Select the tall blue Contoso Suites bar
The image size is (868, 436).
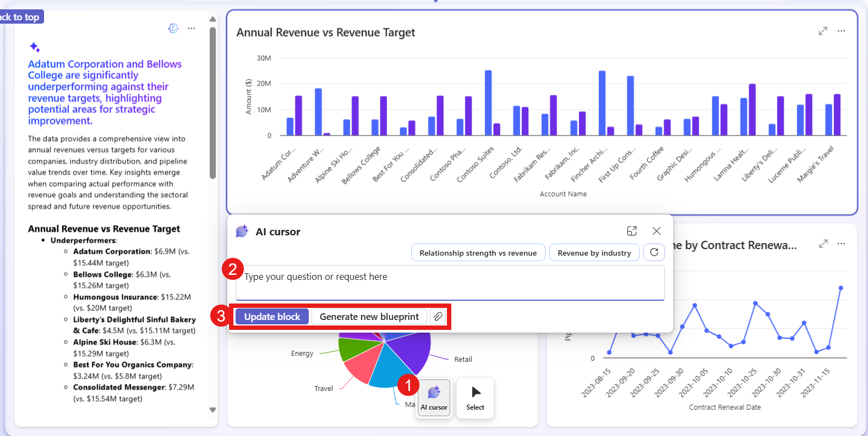(x=488, y=103)
